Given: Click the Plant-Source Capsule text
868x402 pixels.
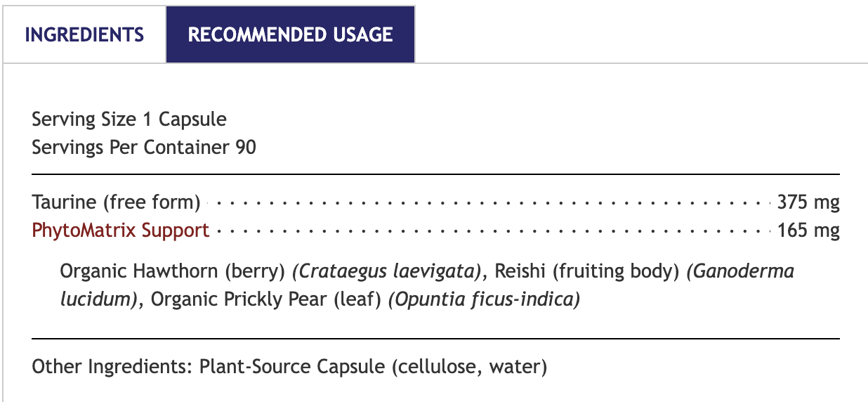Looking at the screenshot, I should [291, 367].
